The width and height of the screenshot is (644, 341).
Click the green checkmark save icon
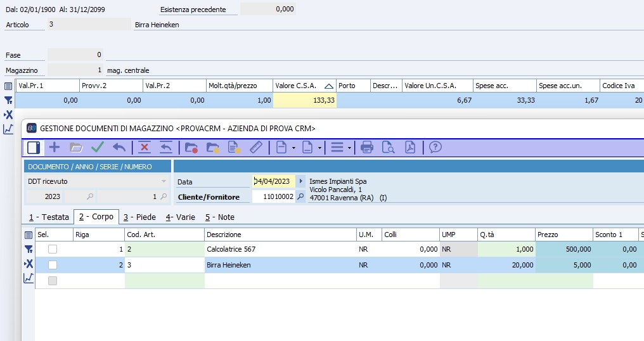[98, 148]
